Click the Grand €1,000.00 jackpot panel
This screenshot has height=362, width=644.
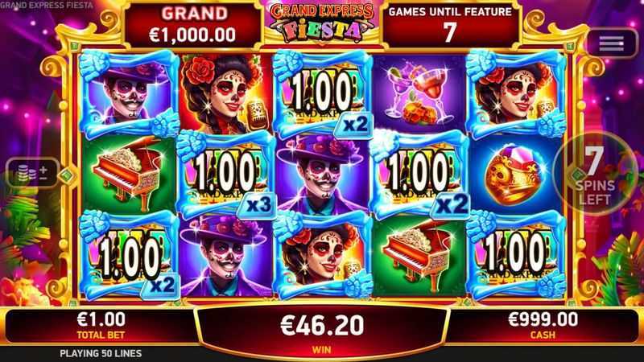click(x=193, y=27)
